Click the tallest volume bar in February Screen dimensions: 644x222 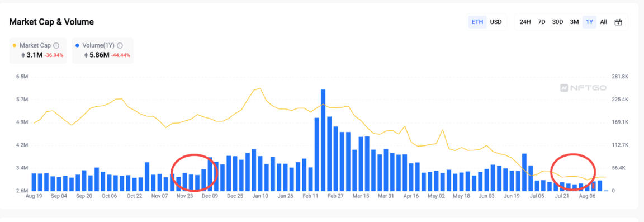pos(323,140)
